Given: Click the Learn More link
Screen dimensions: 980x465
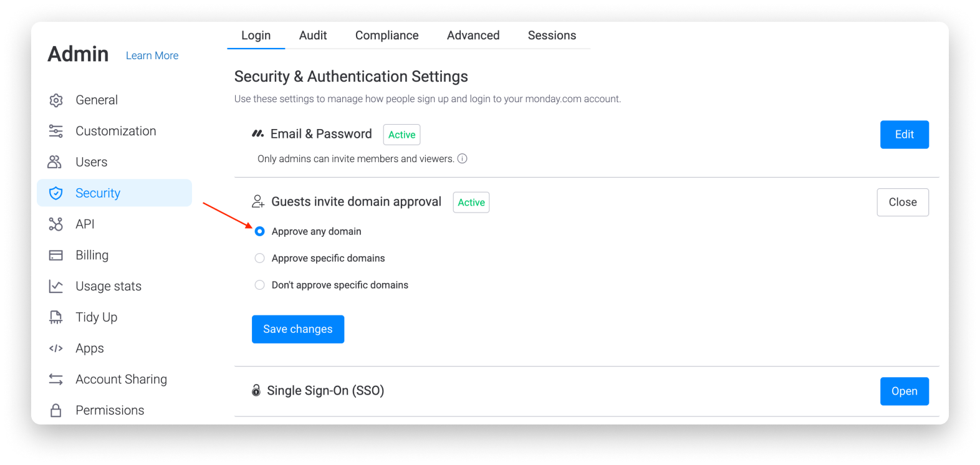Looking at the screenshot, I should coord(152,55).
